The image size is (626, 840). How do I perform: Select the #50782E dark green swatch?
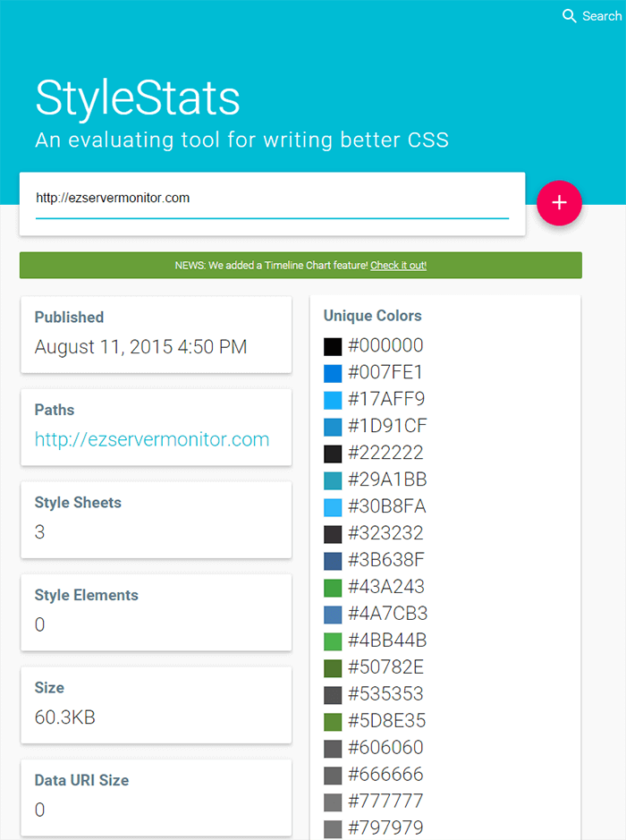point(333,667)
